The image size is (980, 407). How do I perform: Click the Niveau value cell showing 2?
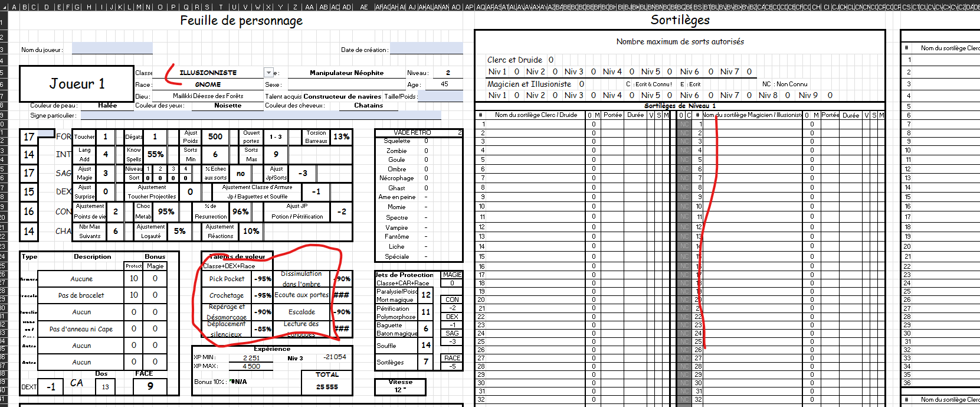pyautogui.click(x=448, y=73)
